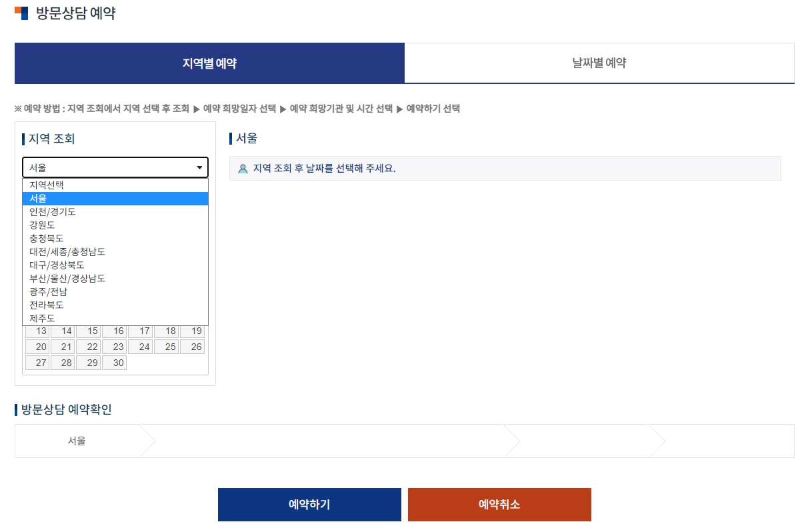Pick calendar date 30

point(115,363)
